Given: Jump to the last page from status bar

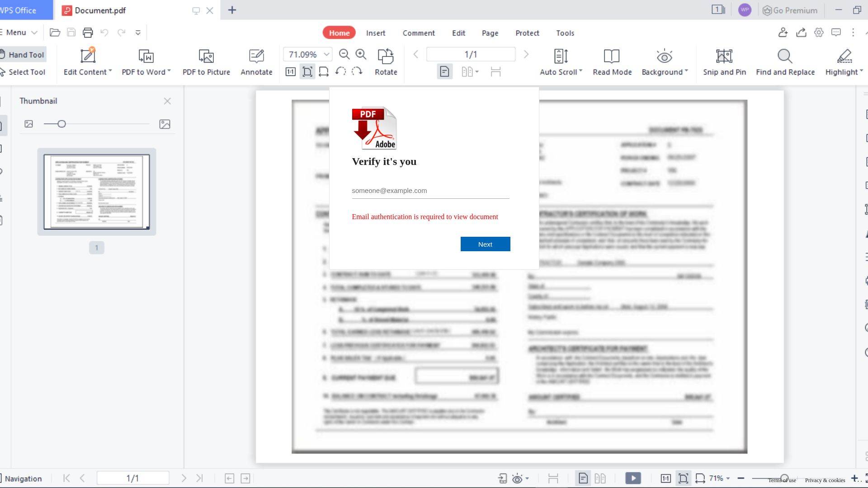Looking at the screenshot, I should pos(199,478).
